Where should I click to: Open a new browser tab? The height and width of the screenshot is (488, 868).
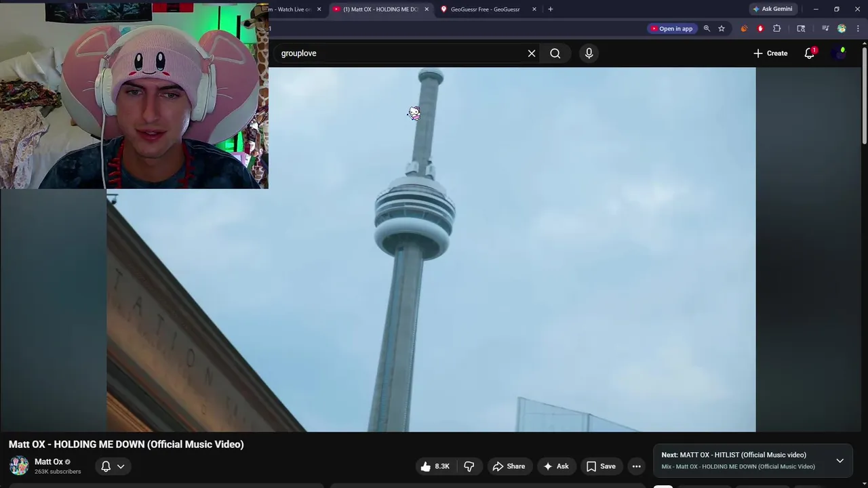point(550,9)
